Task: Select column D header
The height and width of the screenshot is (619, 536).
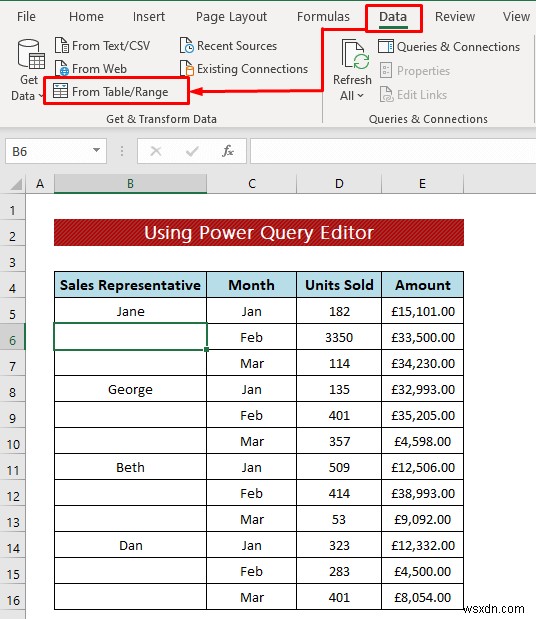Action: pyautogui.click(x=339, y=184)
